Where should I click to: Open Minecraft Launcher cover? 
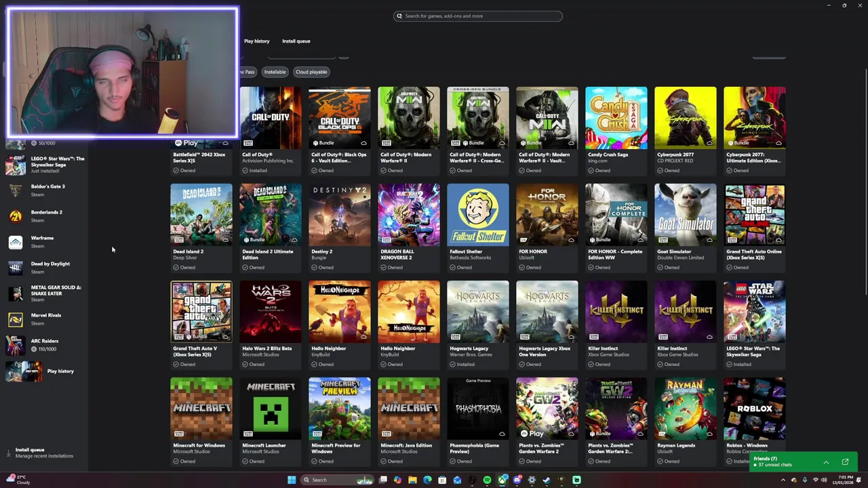(271, 409)
